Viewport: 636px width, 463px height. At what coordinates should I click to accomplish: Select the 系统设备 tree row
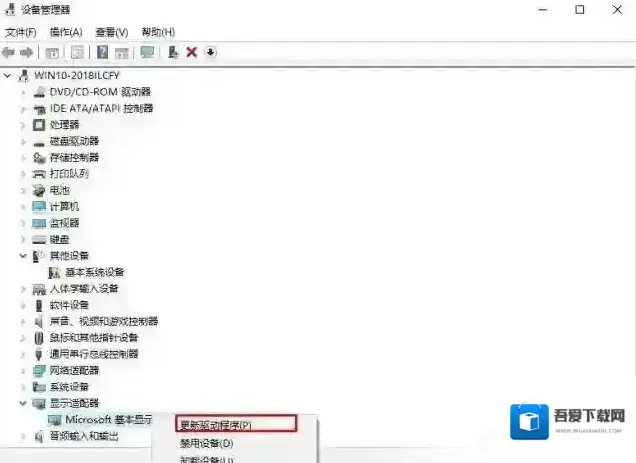coord(69,387)
